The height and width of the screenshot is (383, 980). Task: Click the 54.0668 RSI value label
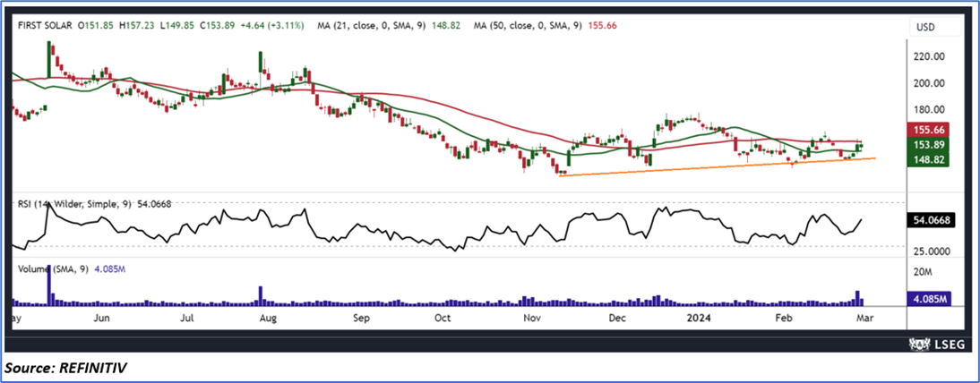[x=929, y=220]
